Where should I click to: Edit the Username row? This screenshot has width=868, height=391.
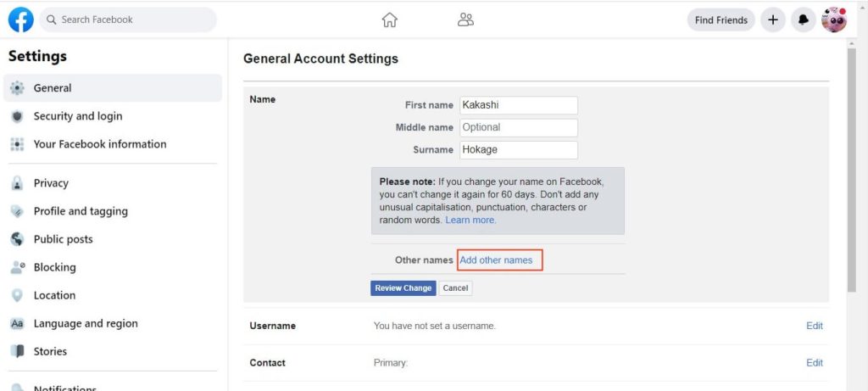(815, 326)
